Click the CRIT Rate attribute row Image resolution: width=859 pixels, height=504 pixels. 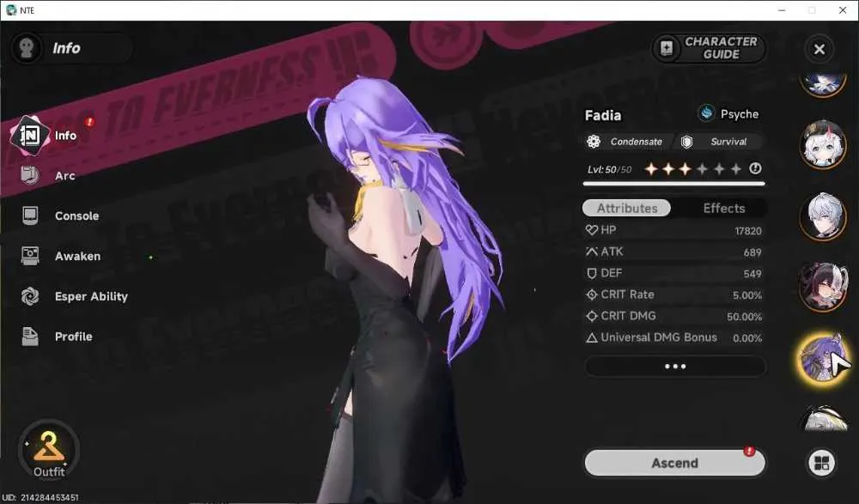673,295
